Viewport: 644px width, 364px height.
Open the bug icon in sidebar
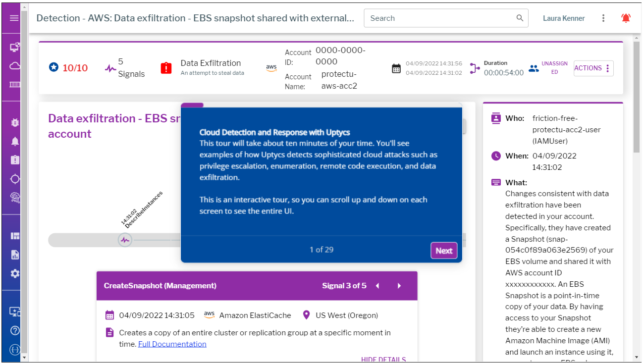[15, 122]
